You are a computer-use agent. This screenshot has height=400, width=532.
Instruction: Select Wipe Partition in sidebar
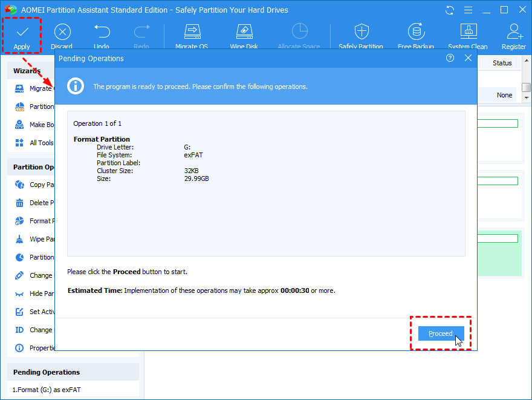tap(34, 240)
